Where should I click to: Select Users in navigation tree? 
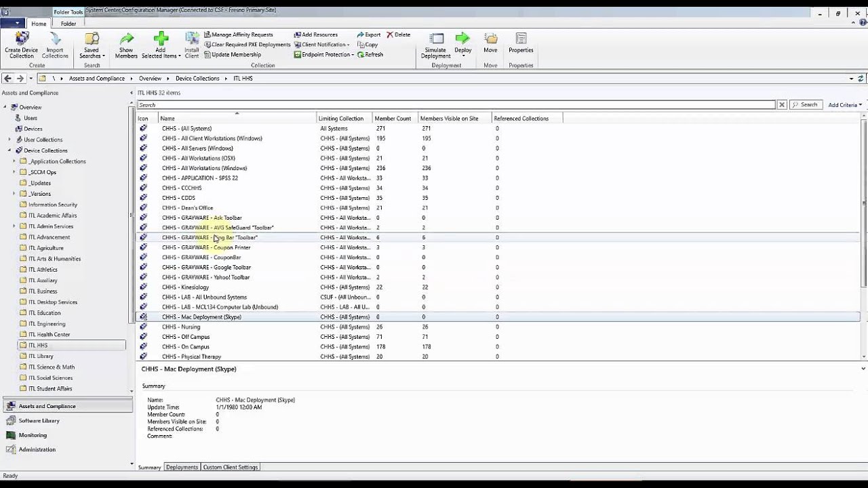click(x=31, y=118)
